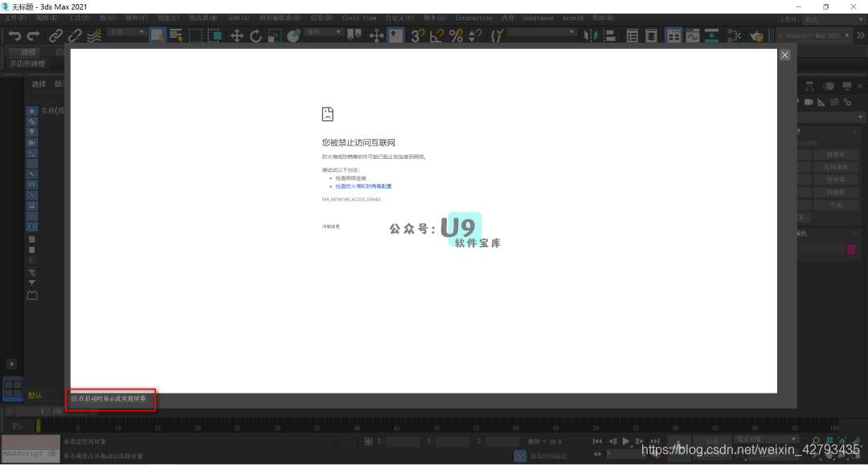This screenshot has height=465, width=868.
Task: Click the magenta object color swatch
Action: pos(851,250)
